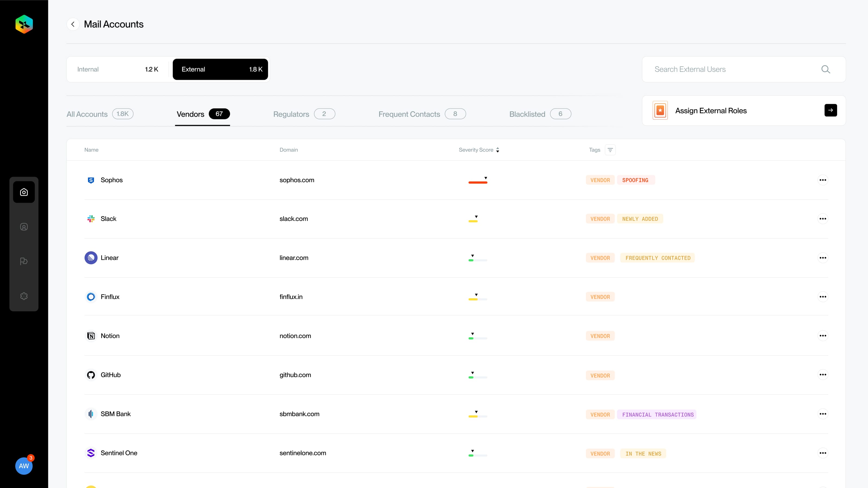Click the VENDOR tag on Notion row
This screenshot has height=488, width=868.
click(x=600, y=336)
